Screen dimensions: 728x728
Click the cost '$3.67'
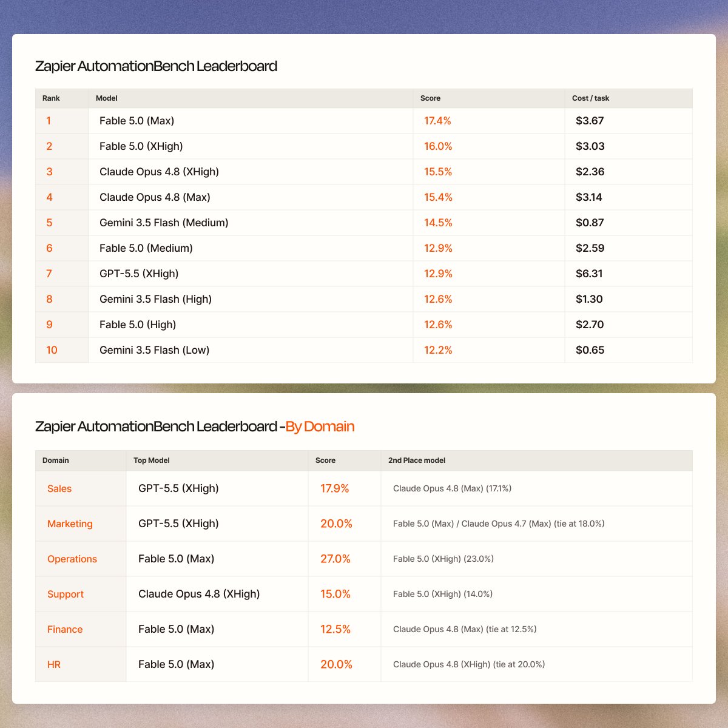point(590,121)
